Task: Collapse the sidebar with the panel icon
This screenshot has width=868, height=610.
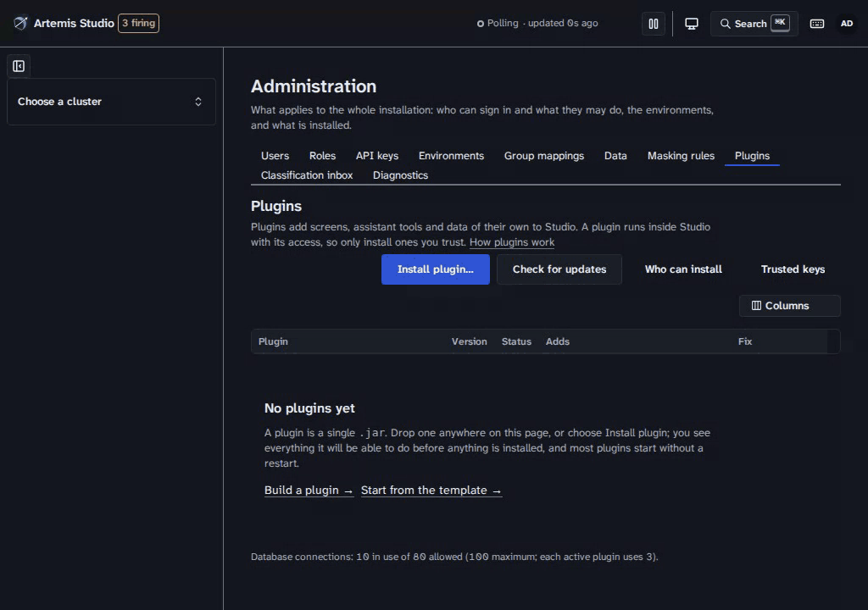Action: (19, 66)
